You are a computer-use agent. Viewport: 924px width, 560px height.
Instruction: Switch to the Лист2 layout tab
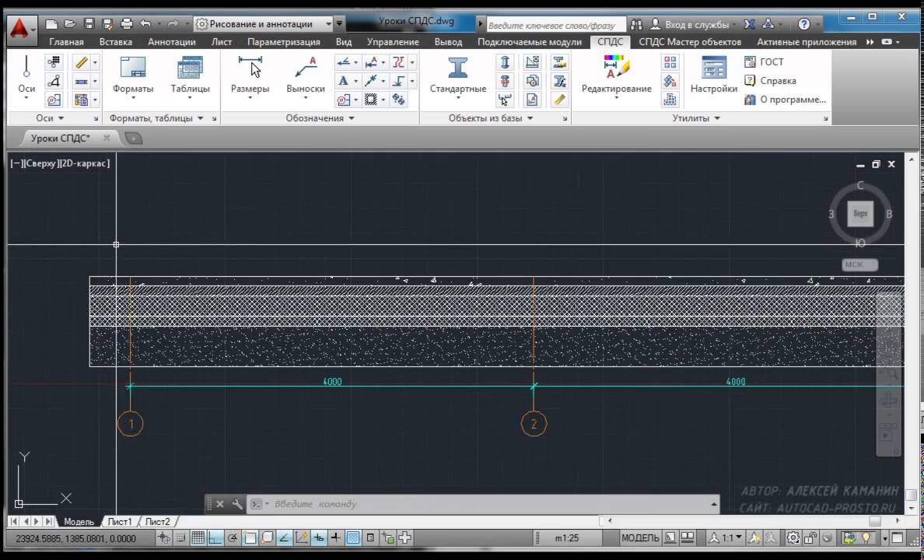tap(157, 522)
